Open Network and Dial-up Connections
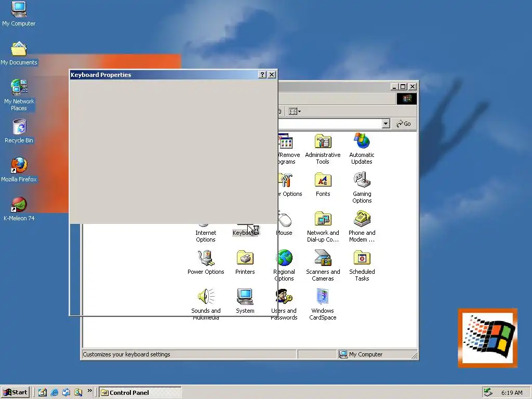 (x=323, y=227)
